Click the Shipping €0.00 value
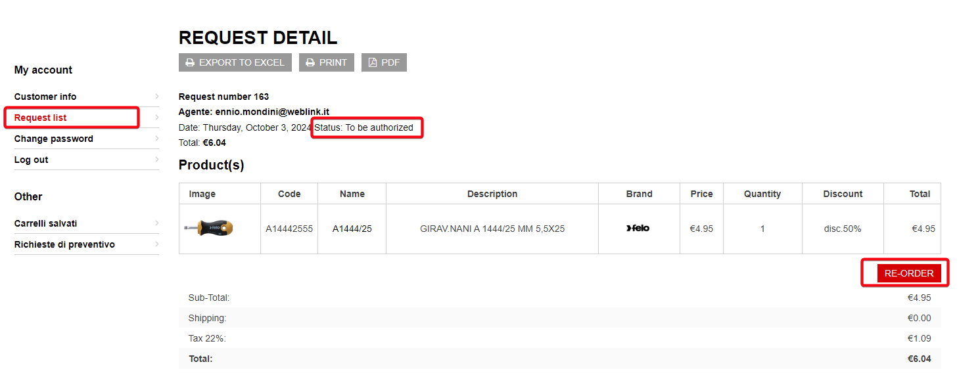This screenshot has width=980, height=379. tap(920, 318)
